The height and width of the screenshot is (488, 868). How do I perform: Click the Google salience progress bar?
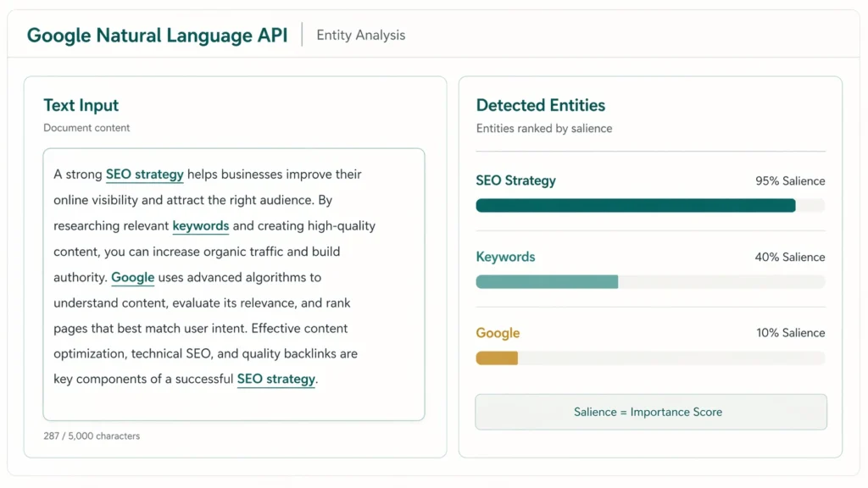(x=650, y=358)
